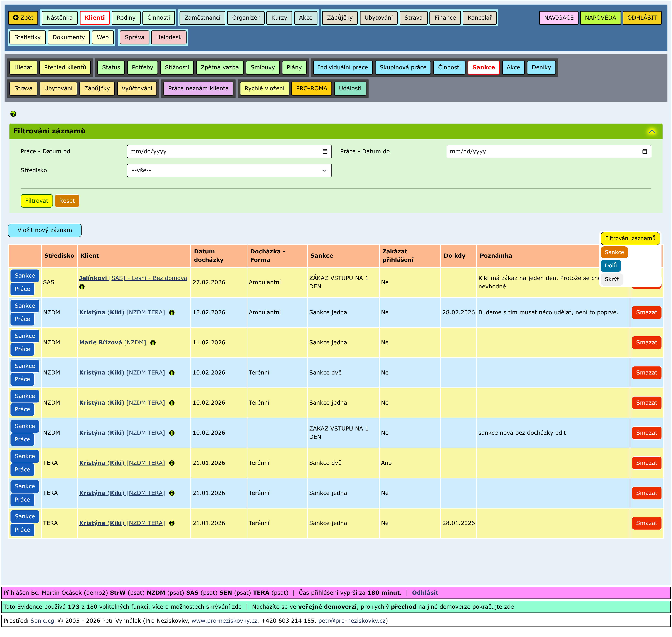Click Vložit nový záznam button
672x637 pixels.
point(44,230)
